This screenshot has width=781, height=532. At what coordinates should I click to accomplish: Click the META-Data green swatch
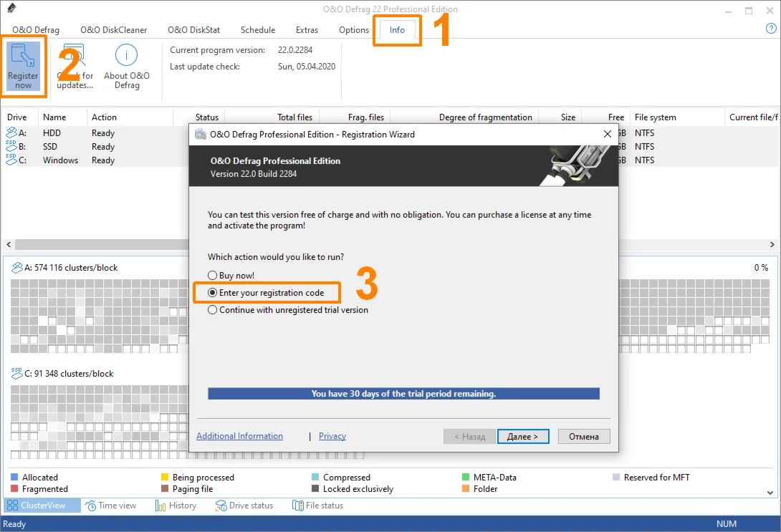coord(466,477)
